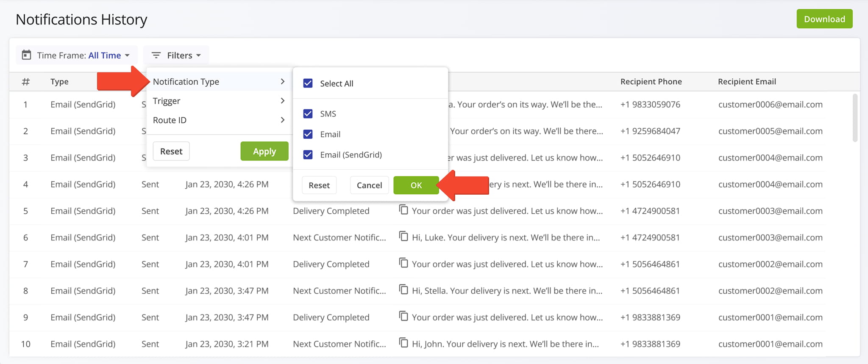Select Route ID filter entry
868x364 pixels.
[x=219, y=120]
